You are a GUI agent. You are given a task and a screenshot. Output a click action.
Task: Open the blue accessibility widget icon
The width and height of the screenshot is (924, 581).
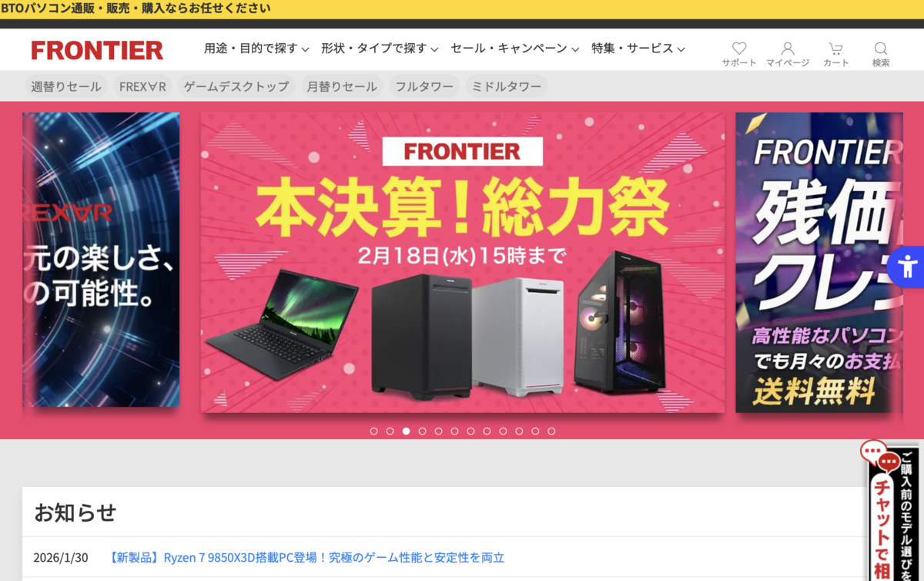click(907, 267)
